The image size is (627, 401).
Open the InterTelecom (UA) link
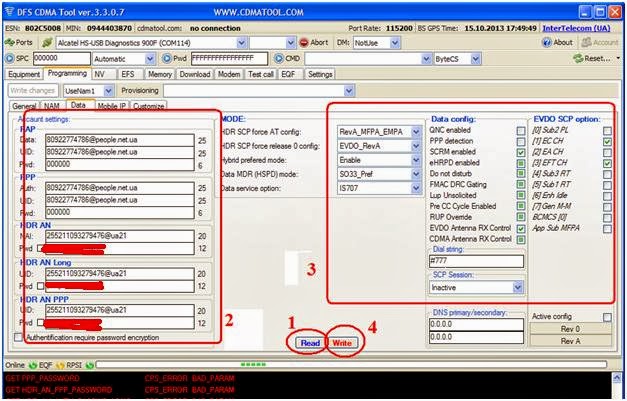click(576, 28)
